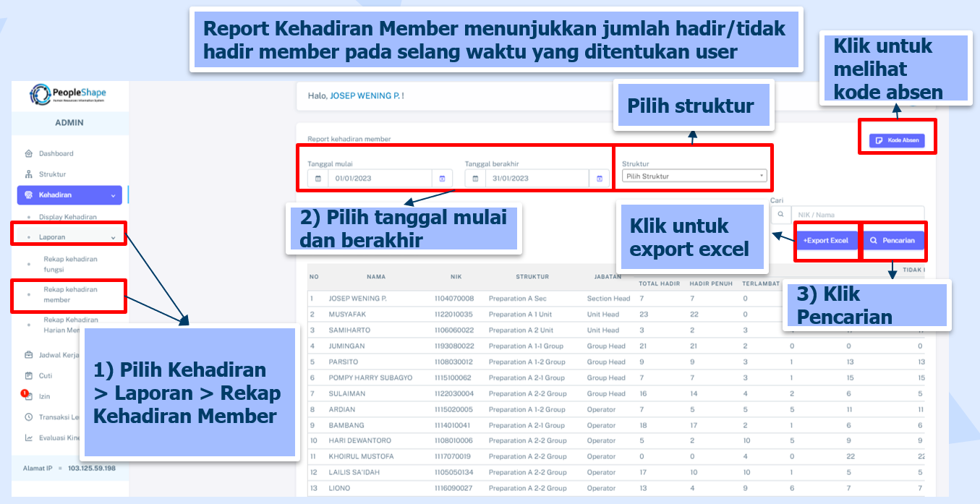The width and height of the screenshot is (980, 504).
Task: Open the Pilih Struktur dropdown
Action: (x=694, y=176)
